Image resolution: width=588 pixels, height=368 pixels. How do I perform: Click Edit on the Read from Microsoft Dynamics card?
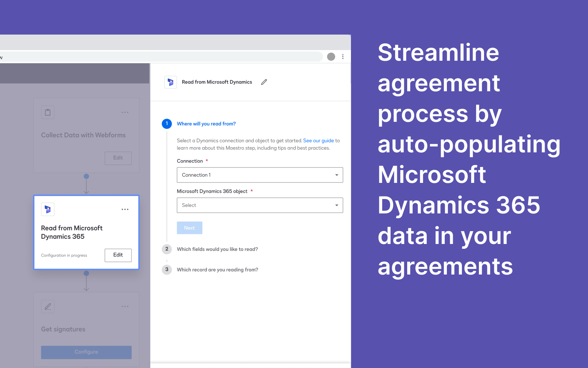pos(118,255)
